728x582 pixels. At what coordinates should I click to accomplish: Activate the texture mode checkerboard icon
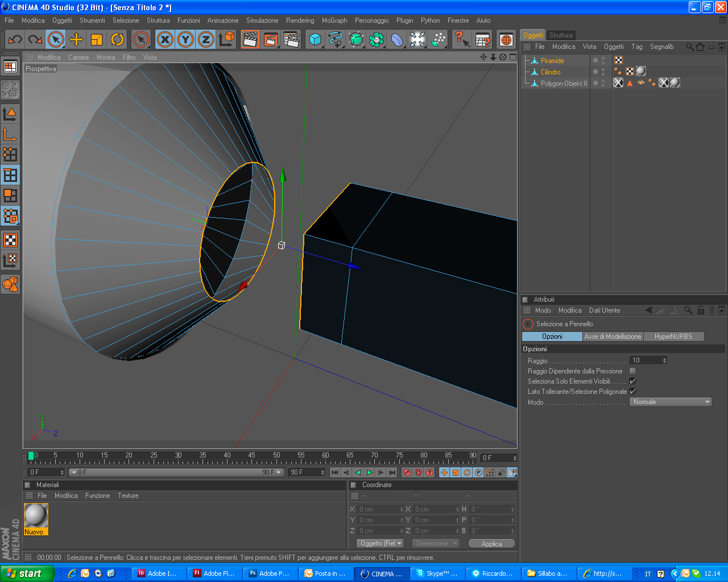coord(10,240)
